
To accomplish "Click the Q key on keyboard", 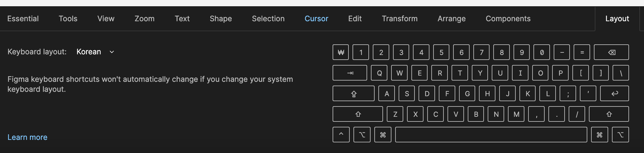I will (379, 73).
